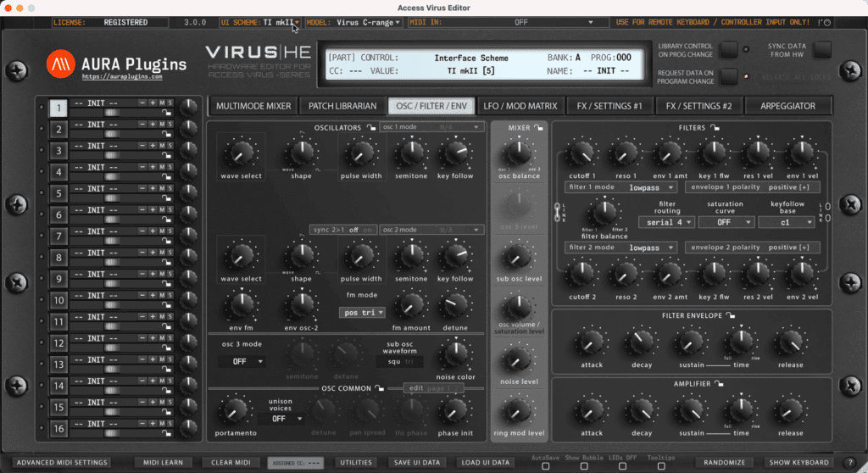Open the envelope 1 polarity dropdown
868x473 pixels.
click(753, 187)
